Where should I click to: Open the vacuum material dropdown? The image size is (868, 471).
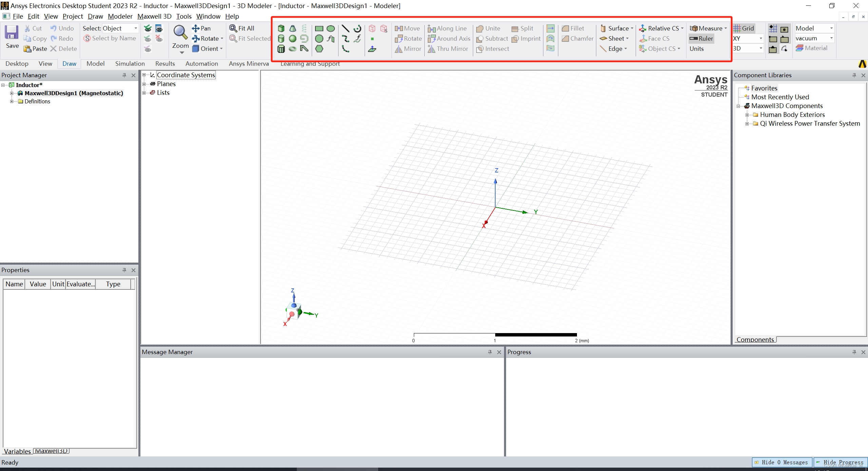click(x=831, y=38)
